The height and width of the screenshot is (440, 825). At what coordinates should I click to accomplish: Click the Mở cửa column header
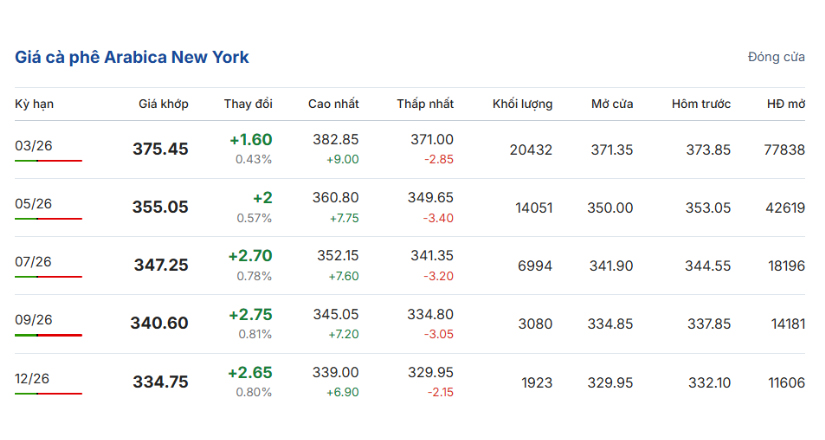click(x=611, y=104)
